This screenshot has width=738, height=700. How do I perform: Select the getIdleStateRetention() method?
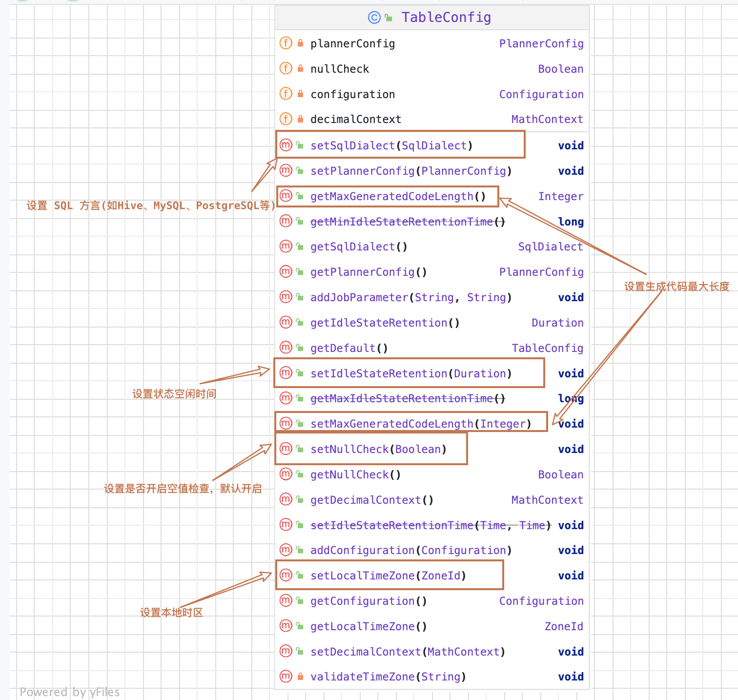point(385,323)
